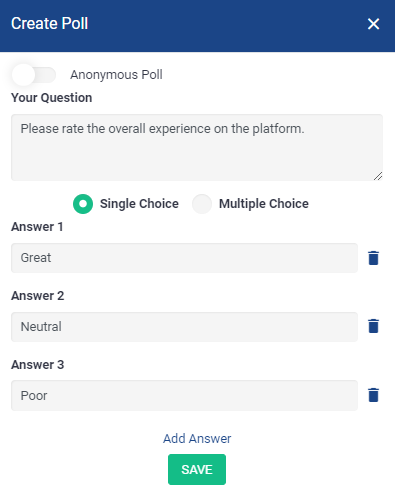The height and width of the screenshot is (496, 395).
Task: Edit the Great answer field
Action: [184, 258]
